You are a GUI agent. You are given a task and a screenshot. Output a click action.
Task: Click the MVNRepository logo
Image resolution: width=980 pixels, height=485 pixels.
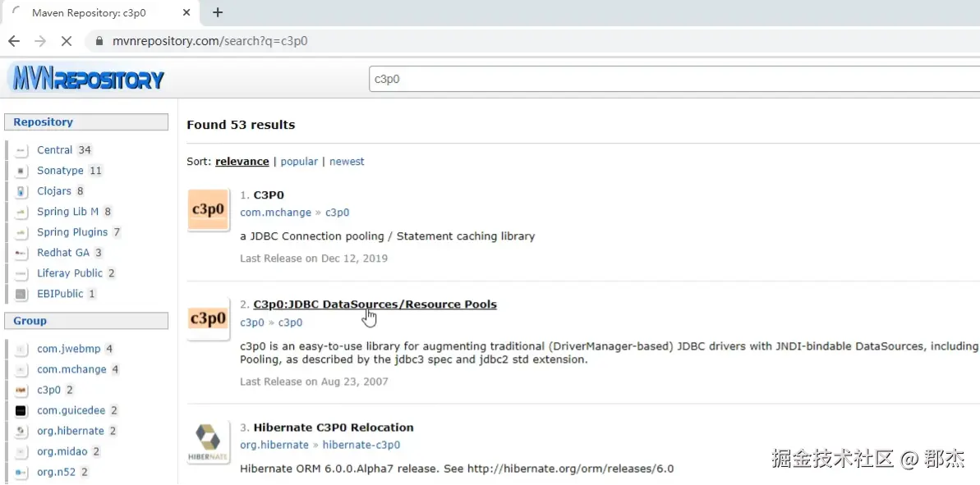(x=86, y=79)
